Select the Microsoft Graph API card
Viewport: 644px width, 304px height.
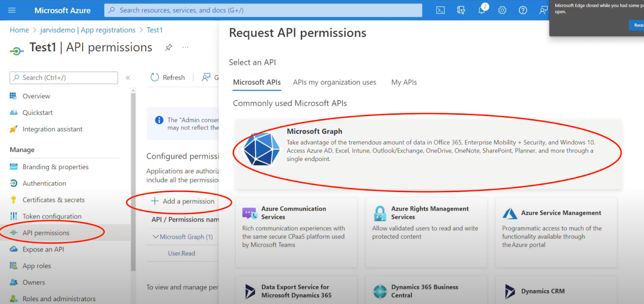pyautogui.click(x=428, y=154)
